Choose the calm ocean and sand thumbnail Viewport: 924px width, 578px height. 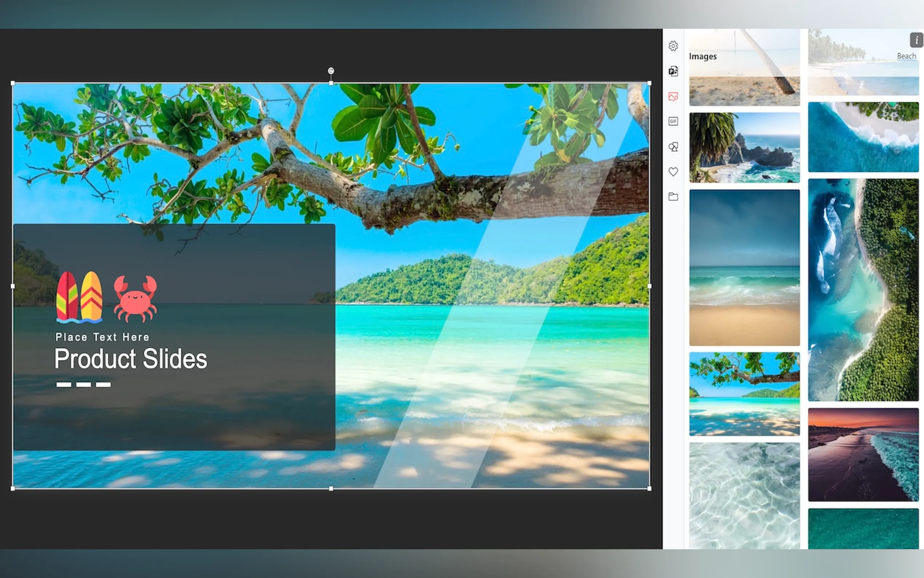pos(744,268)
